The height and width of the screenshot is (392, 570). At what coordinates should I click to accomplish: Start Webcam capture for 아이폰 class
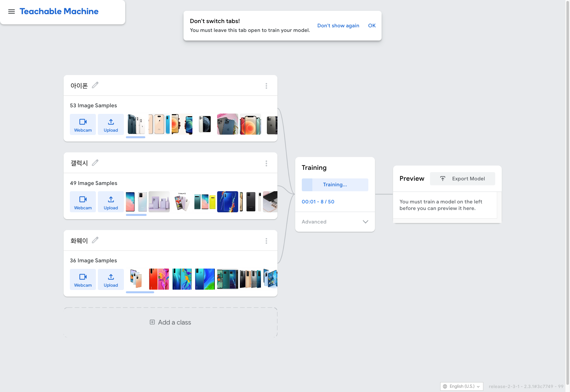(83, 124)
